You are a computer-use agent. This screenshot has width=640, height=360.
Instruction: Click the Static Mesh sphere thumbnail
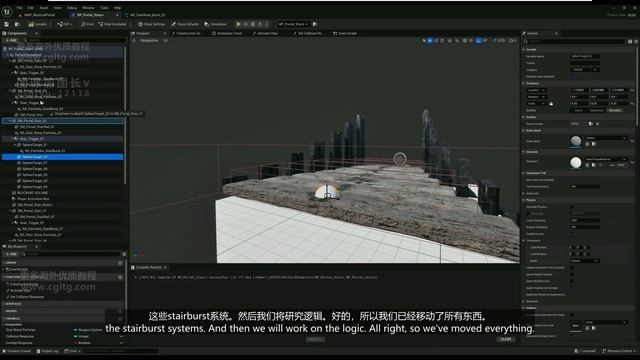pyautogui.click(x=576, y=141)
